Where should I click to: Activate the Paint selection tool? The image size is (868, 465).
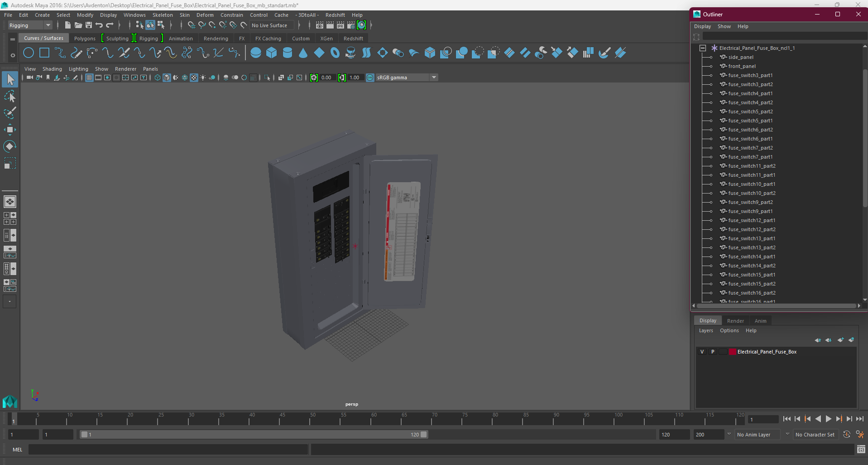pyautogui.click(x=10, y=112)
